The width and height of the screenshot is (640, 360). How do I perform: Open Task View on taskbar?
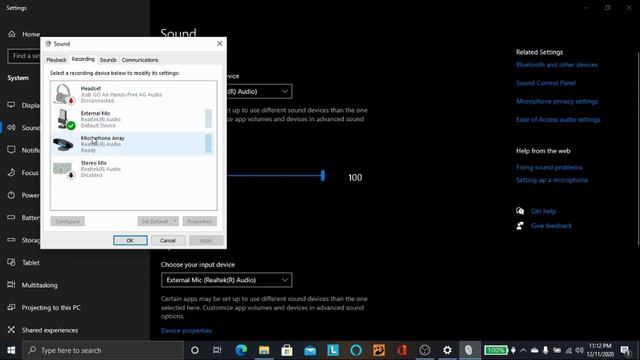point(217,350)
